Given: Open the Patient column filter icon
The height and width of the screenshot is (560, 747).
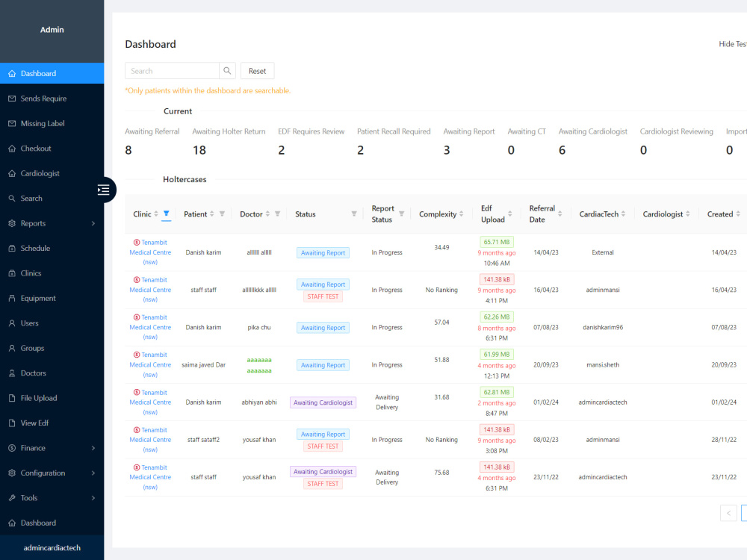Looking at the screenshot, I should point(222,214).
